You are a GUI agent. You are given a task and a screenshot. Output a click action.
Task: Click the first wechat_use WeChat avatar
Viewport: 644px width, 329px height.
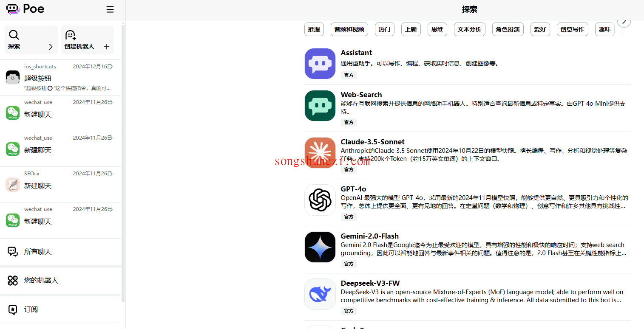click(13, 113)
